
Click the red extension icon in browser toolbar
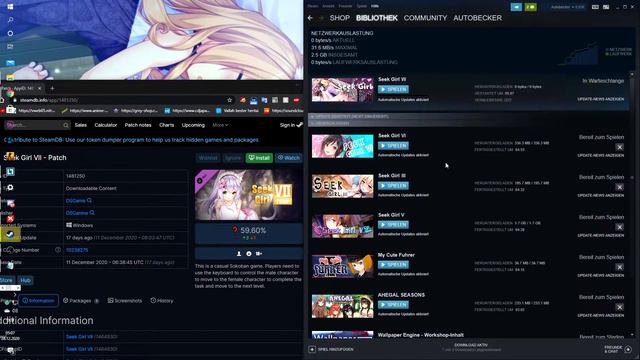pos(296,100)
